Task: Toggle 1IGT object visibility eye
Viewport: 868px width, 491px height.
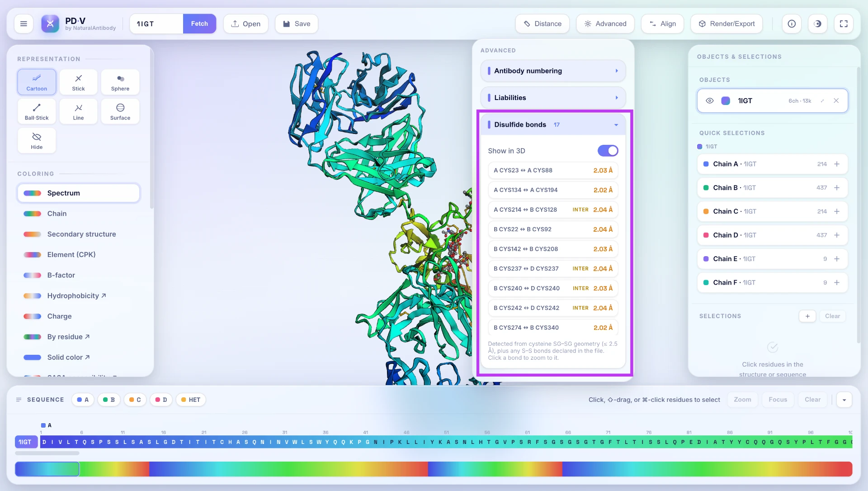Action: pyautogui.click(x=710, y=100)
